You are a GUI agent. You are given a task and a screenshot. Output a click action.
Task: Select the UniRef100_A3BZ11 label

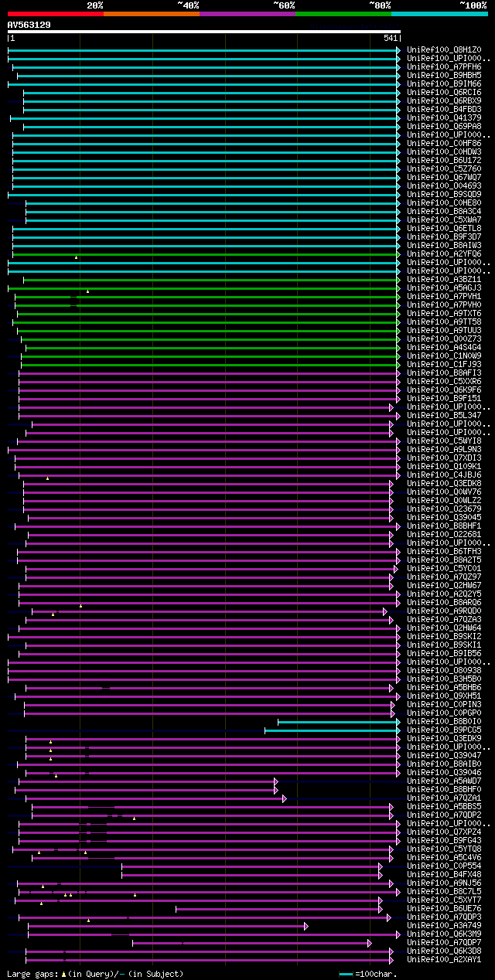click(444, 280)
